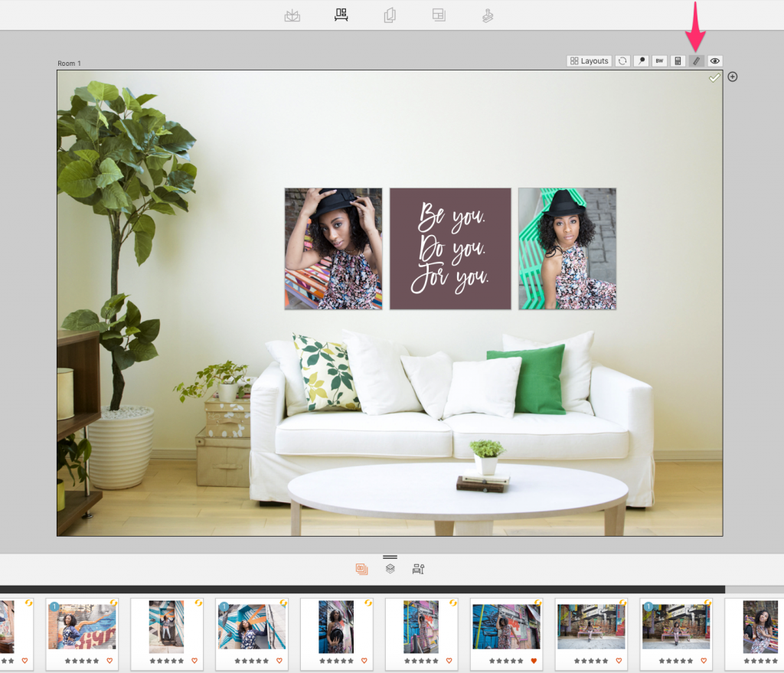Set five stars on woman holding hat thumbnail

point(350,661)
